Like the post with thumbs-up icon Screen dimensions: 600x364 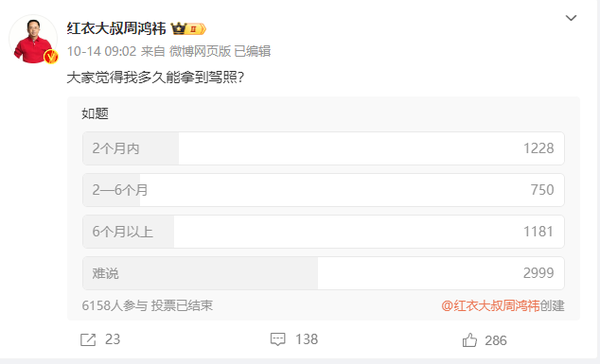pyautogui.click(x=470, y=340)
